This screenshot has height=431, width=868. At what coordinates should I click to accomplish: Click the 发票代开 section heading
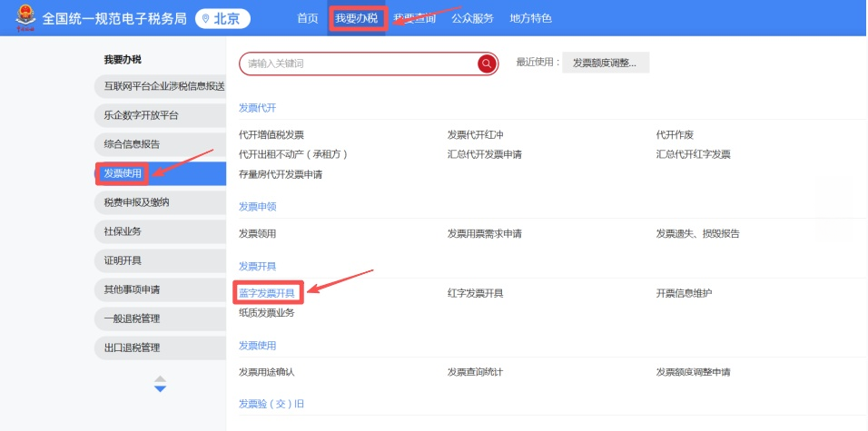tap(258, 107)
